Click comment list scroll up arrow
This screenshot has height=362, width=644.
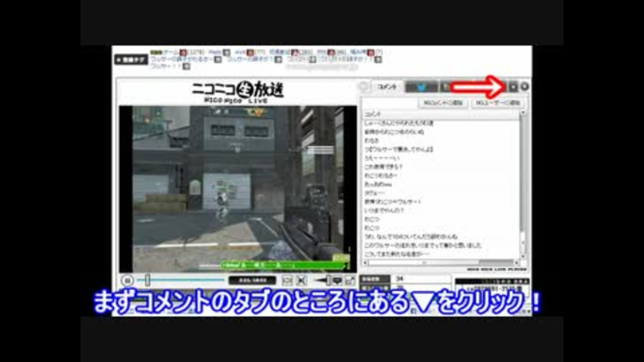click(523, 113)
